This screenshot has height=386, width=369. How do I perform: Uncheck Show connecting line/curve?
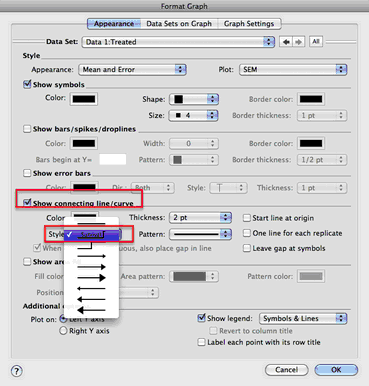click(x=27, y=203)
